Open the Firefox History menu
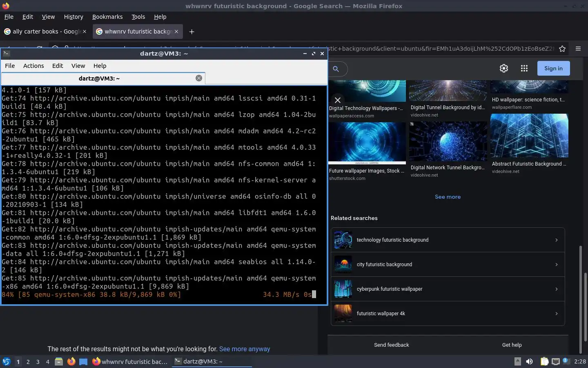 tap(73, 17)
